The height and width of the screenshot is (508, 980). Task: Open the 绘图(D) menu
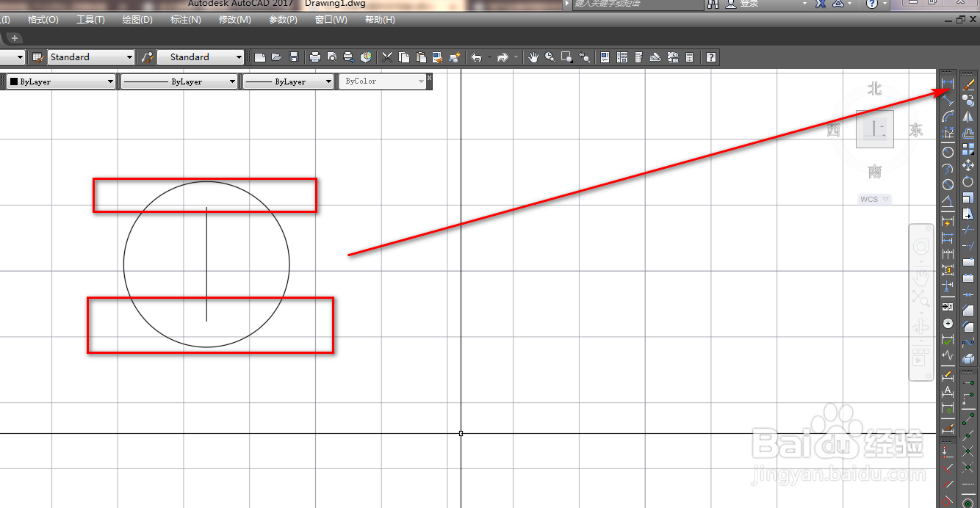137,20
